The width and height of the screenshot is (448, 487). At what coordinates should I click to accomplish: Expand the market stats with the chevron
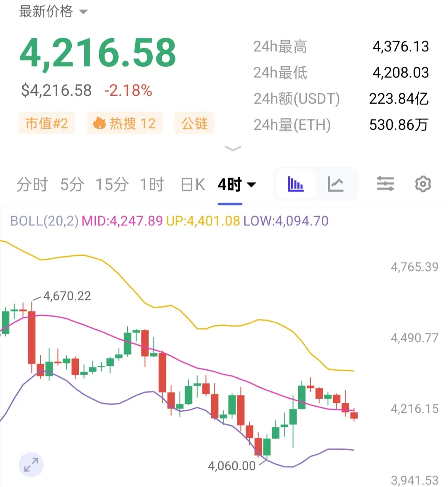[233, 148]
